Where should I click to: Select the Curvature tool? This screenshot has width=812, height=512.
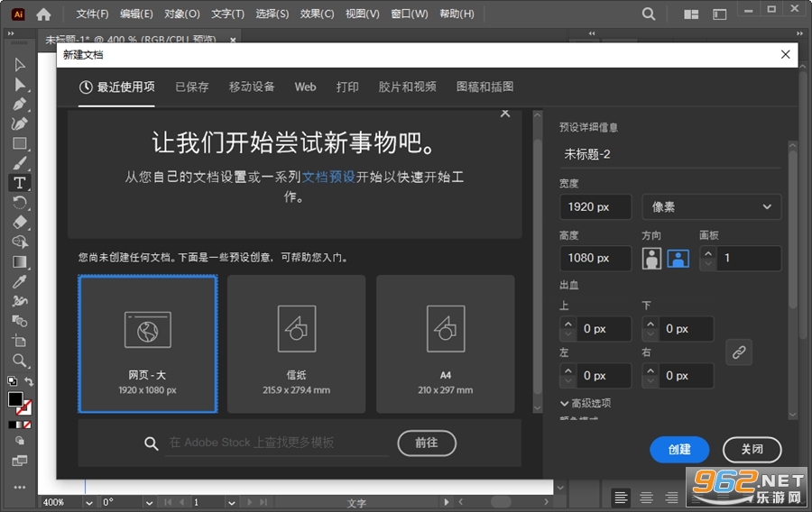[20, 123]
